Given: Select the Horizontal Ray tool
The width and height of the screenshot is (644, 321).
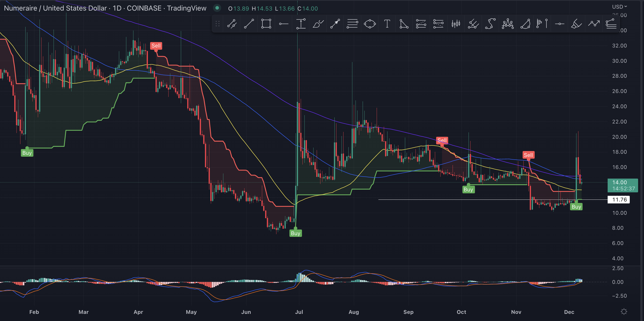Looking at the screenshot, I should [284, 24].
